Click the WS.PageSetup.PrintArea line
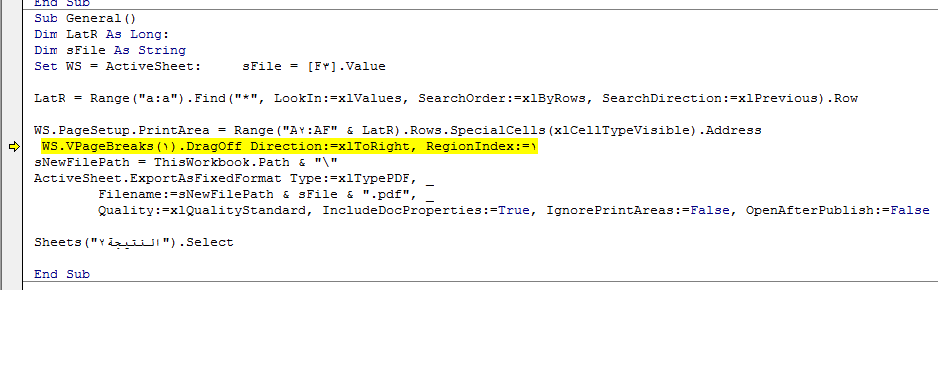The width and height of the screenshot is (938, 367). pyautogui.click(x=398, y=131)
